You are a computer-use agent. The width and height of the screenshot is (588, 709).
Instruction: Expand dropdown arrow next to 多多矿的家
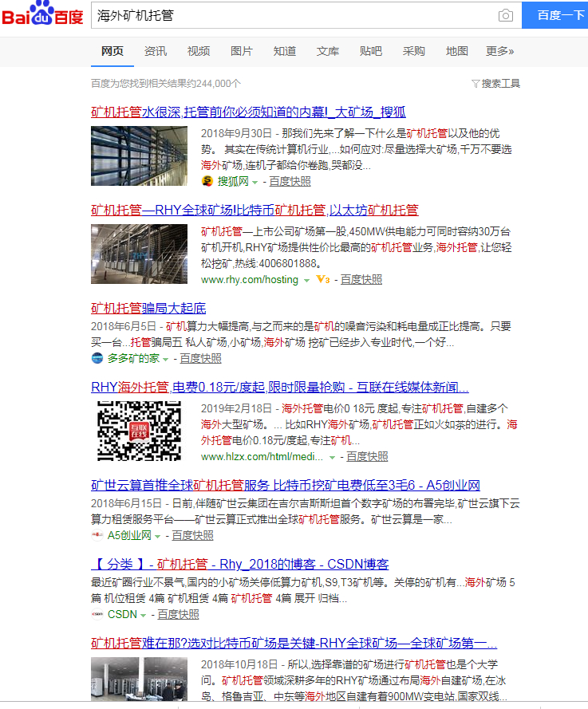click(165, 360)
